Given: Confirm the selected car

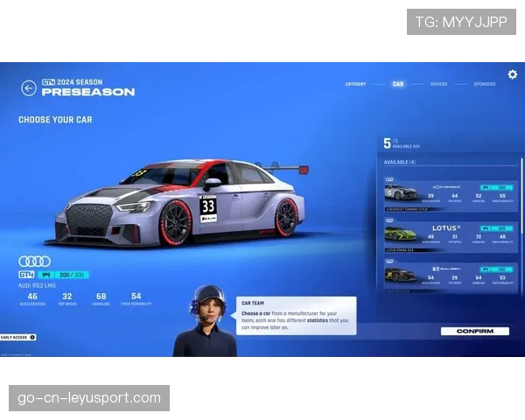Looking at the screenshot, I should click(x=475, y=332).
